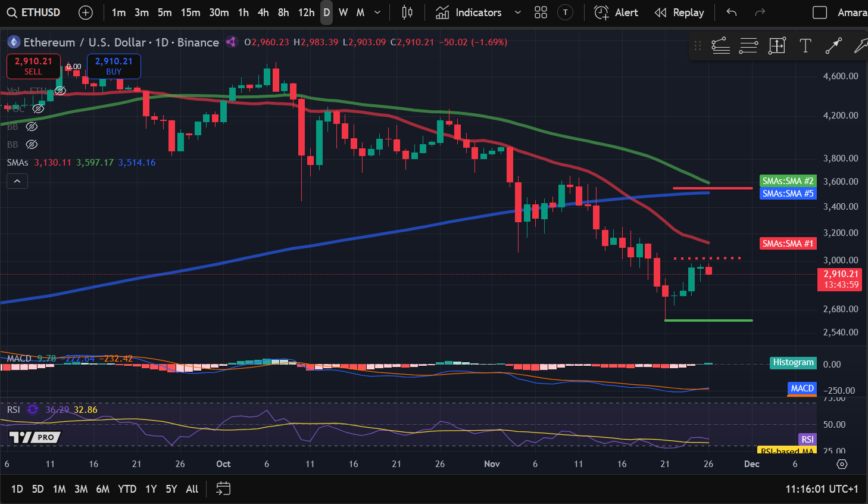Open the Date and Price Range tool
Screen dimensions: 868x504
(x=777, y=45)
